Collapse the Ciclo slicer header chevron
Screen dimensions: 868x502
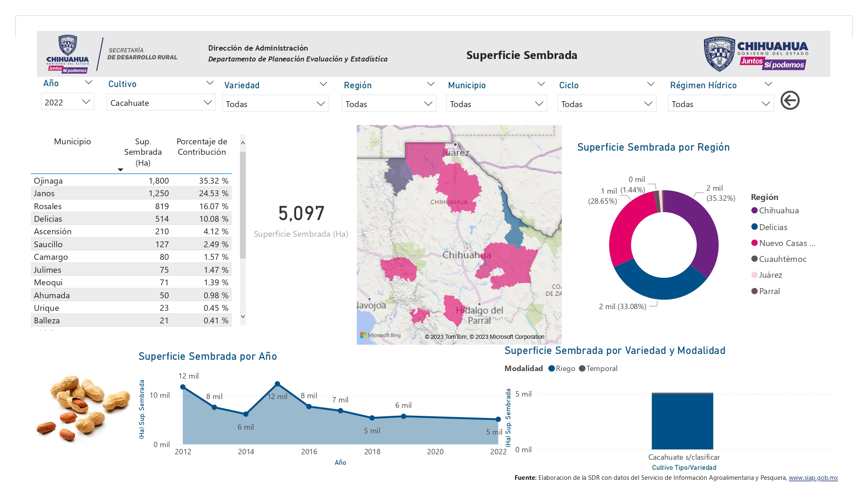coord(650,84)
